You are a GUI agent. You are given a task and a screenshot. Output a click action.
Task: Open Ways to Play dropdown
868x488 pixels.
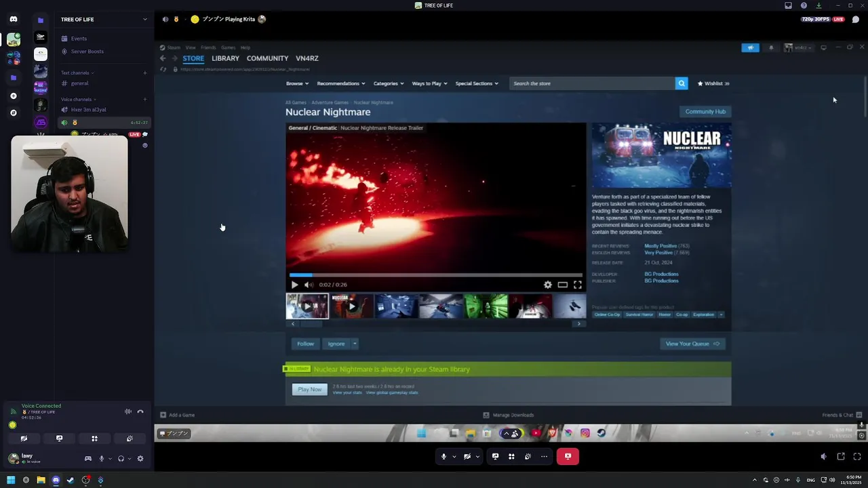coord(430,83)
